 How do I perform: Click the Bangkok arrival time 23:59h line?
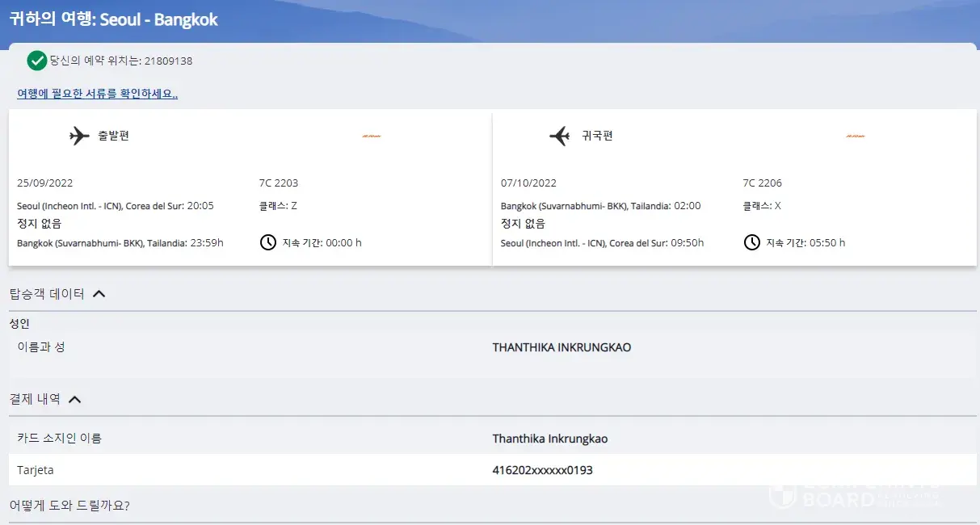click(120, 243)
